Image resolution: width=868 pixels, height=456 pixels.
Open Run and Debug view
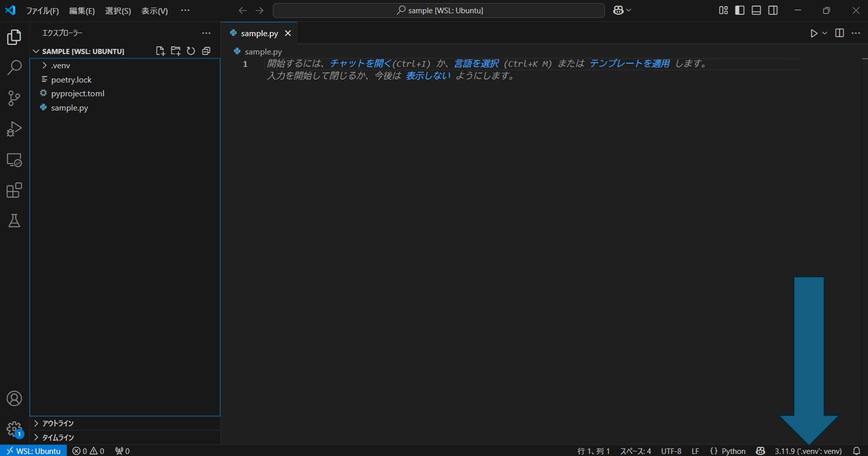coord(14,129)
